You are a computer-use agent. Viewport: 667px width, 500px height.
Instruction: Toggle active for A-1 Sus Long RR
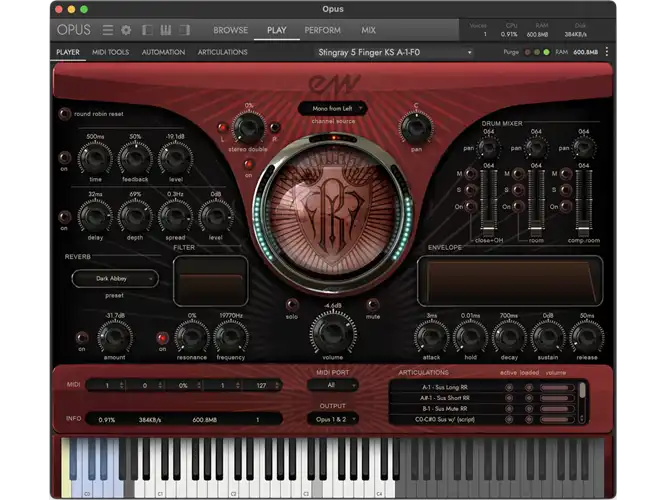click(509, 387)
